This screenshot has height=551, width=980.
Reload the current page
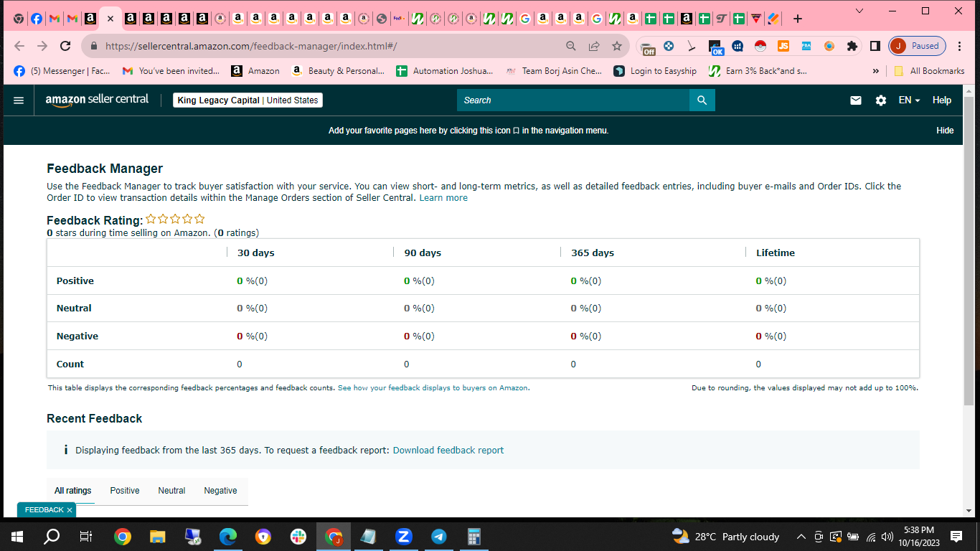tap(65, 46)
